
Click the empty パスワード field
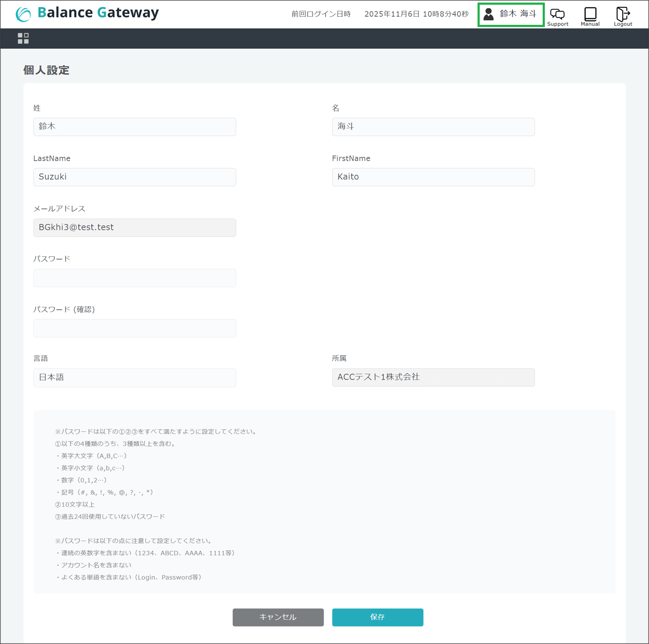(135, 278)
